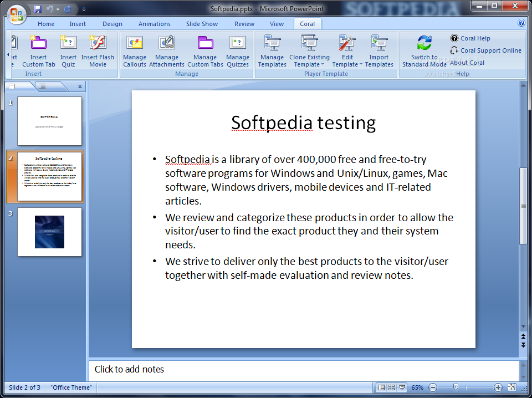Click vertical scrollbar up arrow
The image size is (532, 398).
click(x=523, y=86)
